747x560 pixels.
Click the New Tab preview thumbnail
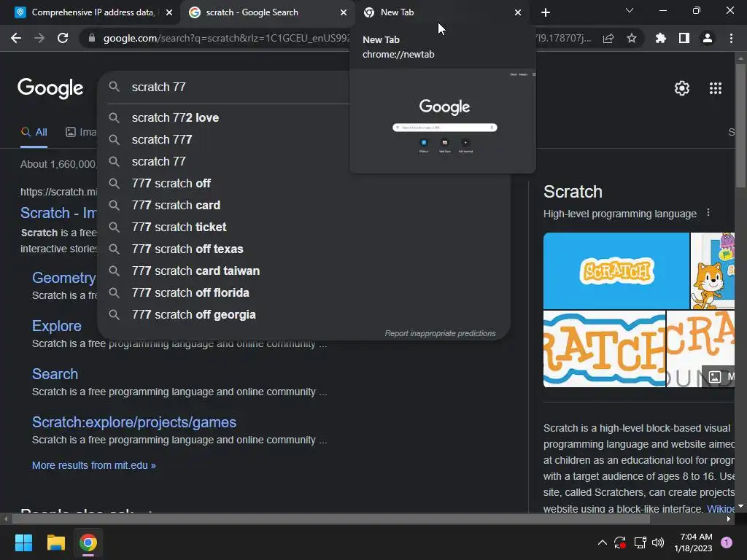[443, 121]
